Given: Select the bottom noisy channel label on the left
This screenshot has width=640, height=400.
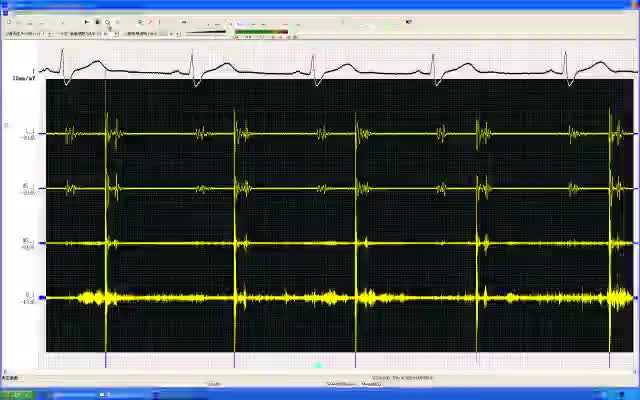Looking at the screenshot, I should 29,297.
